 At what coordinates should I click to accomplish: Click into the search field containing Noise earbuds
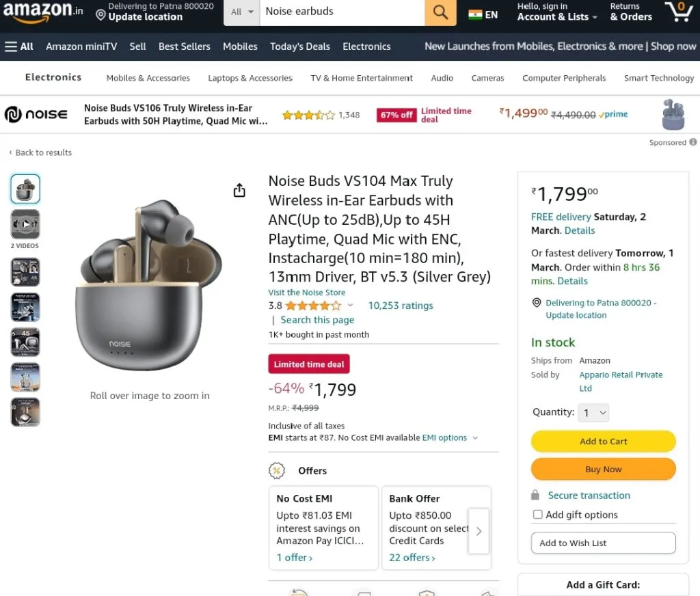tap(342, 12)
